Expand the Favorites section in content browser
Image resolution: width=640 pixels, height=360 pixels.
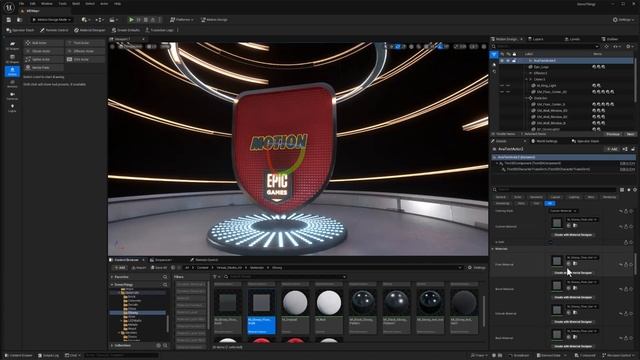tap(112, 277)
